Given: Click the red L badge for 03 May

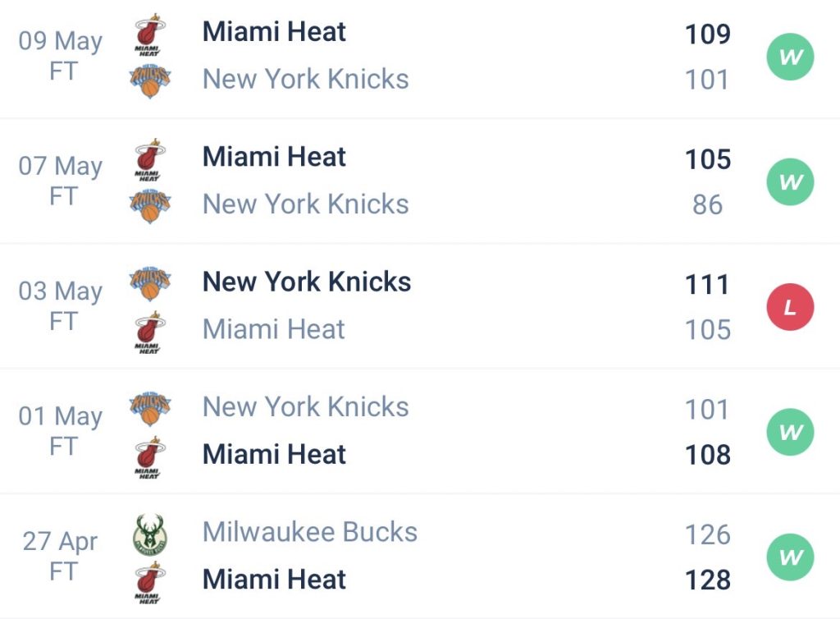Looking at the screenshot, I should coord(790,308).
